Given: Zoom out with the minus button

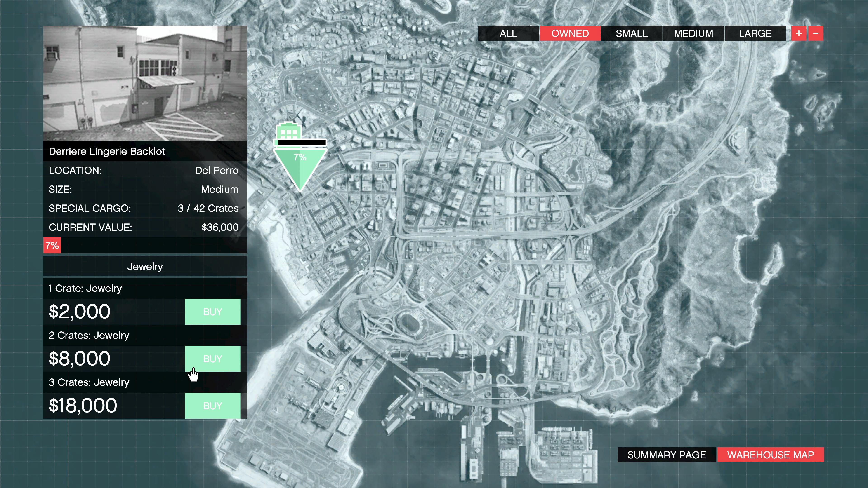Looking at the screenshot, I should pyautogui.click(x=815, y=33).
